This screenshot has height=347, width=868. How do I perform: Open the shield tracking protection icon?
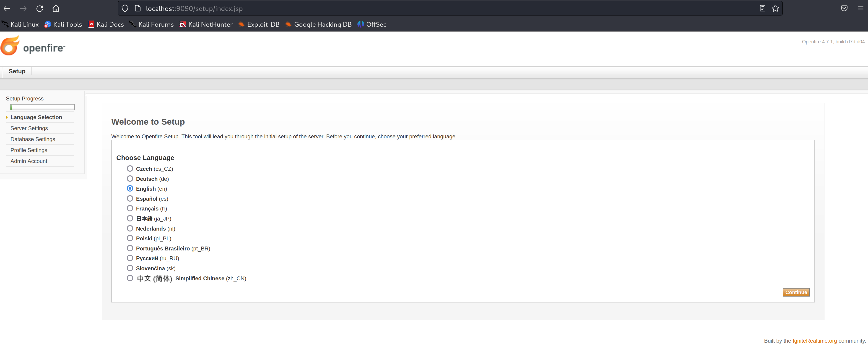pos(125,8)
